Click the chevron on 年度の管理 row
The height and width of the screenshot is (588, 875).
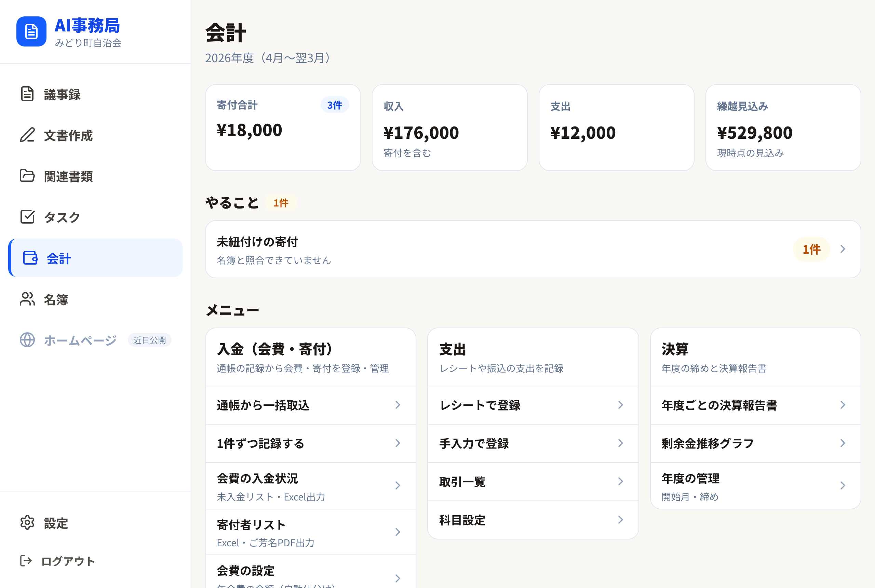pos(843,486)
